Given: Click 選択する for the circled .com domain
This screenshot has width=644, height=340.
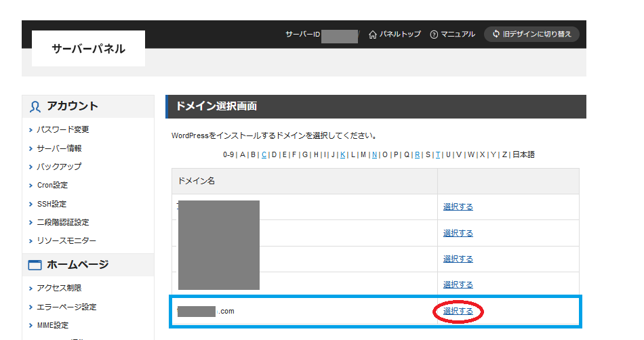Looking at the screenshot, I should (458, 311).
